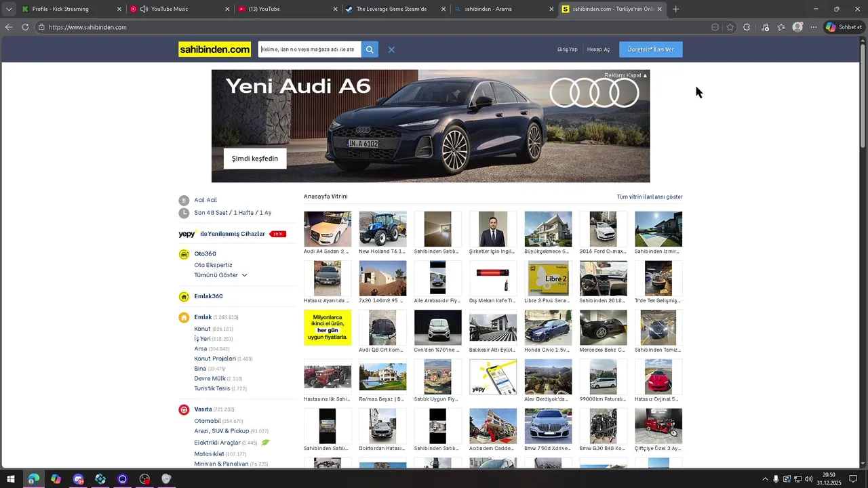Viewport: 868px width, 488px height.
Task: Click the Emlak360 house icon
Action: pyautogui.click(x=184, y=297)
